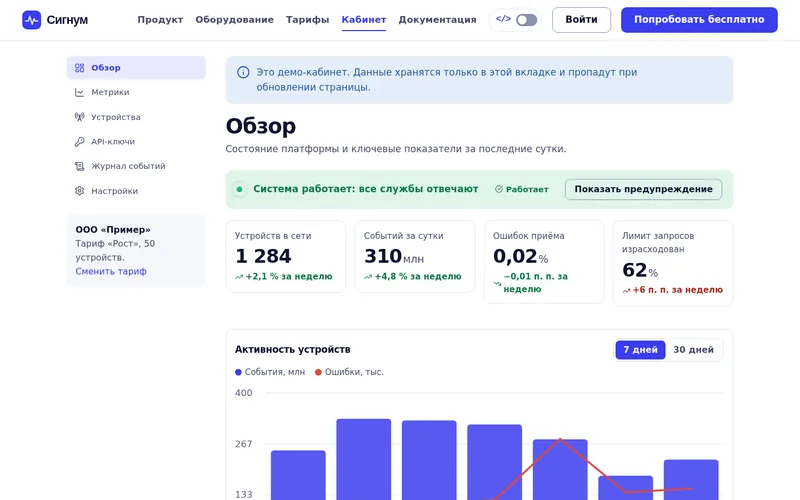Open Документация in top navigation

[437, 20]
